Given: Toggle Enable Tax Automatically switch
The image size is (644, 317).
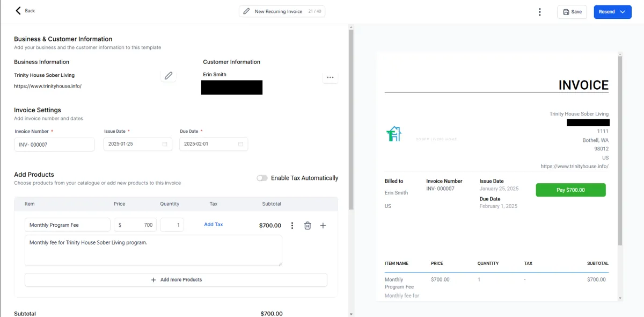Looking at the screenshot, I should [x=262, y=178].
